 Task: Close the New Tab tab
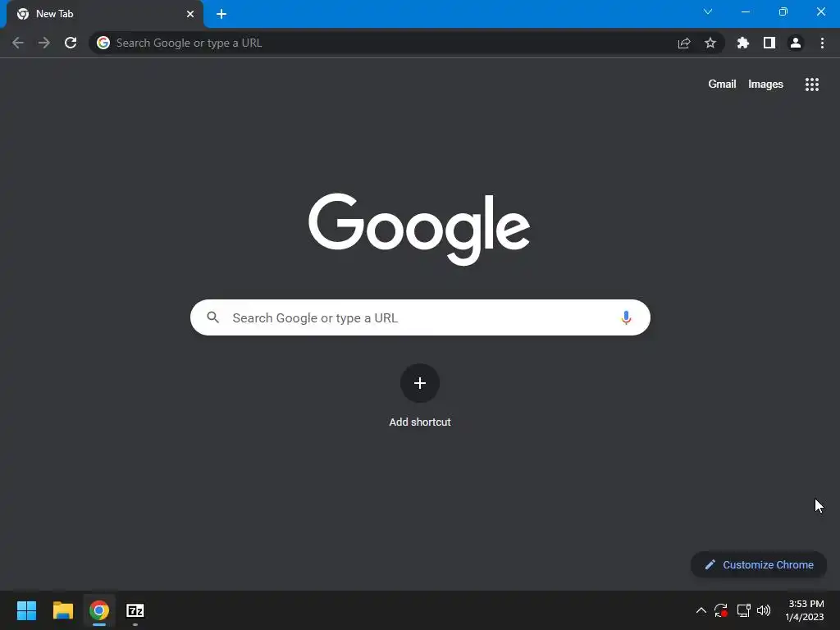[x=190, y=14]
